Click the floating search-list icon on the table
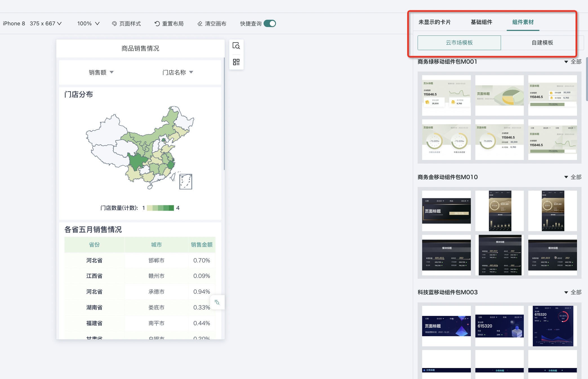588x379 pixels. click(217, 302)
